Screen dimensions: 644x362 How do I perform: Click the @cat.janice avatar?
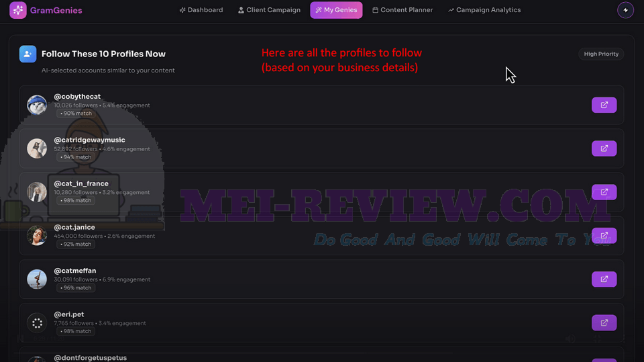[37, 236]
